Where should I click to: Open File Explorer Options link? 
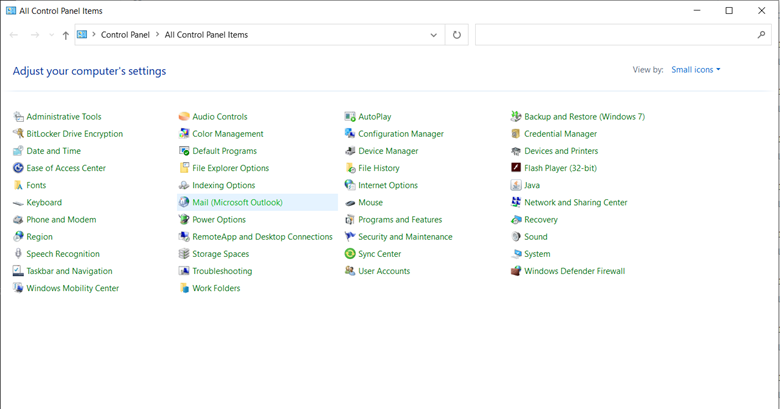(x=231, y=168)
